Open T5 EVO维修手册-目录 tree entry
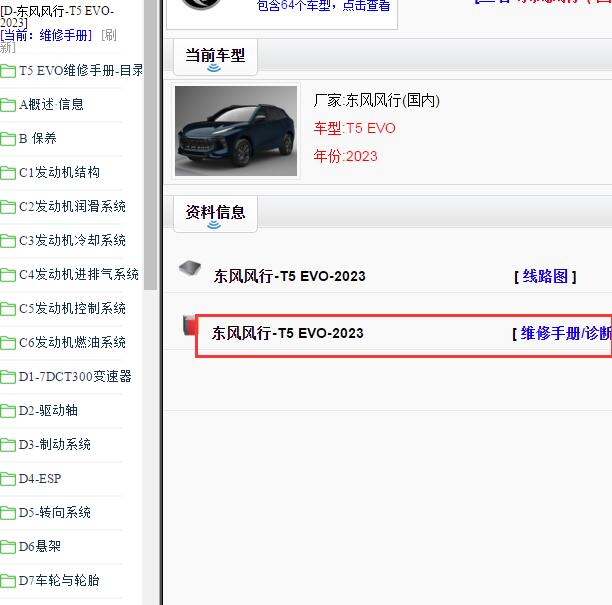Image resolution: width=612 pixels, height=605 pixels. click(x=81, y=71)
